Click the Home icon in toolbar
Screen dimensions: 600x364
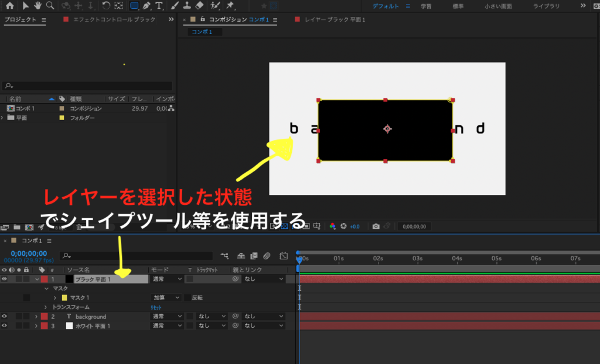pos(9,6)
